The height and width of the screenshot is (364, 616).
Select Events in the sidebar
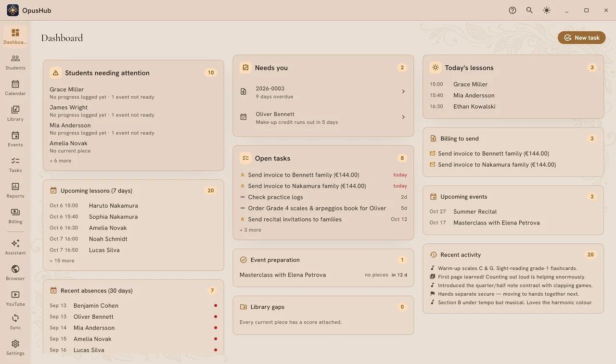click(x=15, y=139)
